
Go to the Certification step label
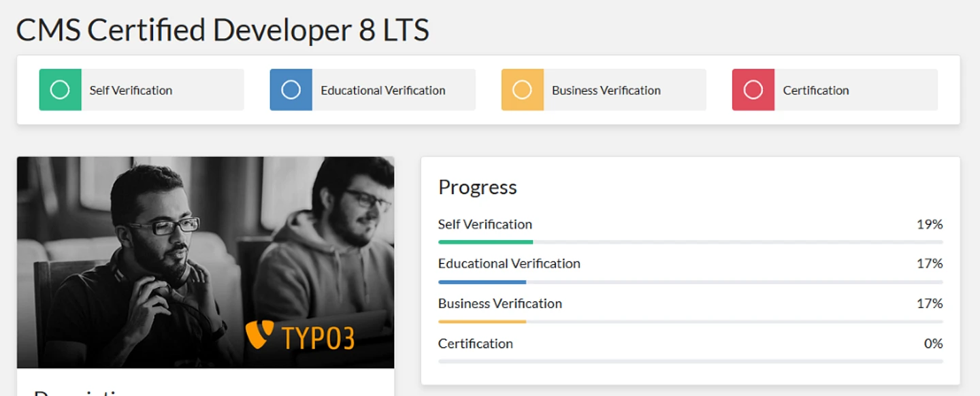click(x=815, y=90)
